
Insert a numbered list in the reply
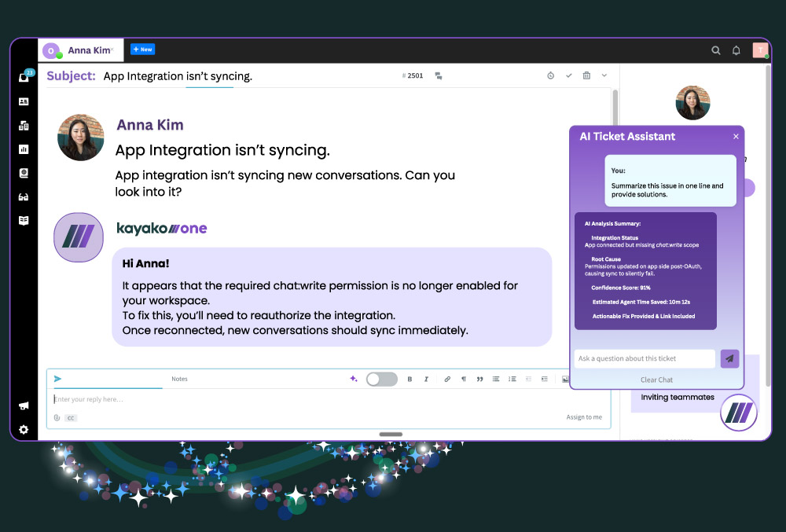click(x=512, y=380)
